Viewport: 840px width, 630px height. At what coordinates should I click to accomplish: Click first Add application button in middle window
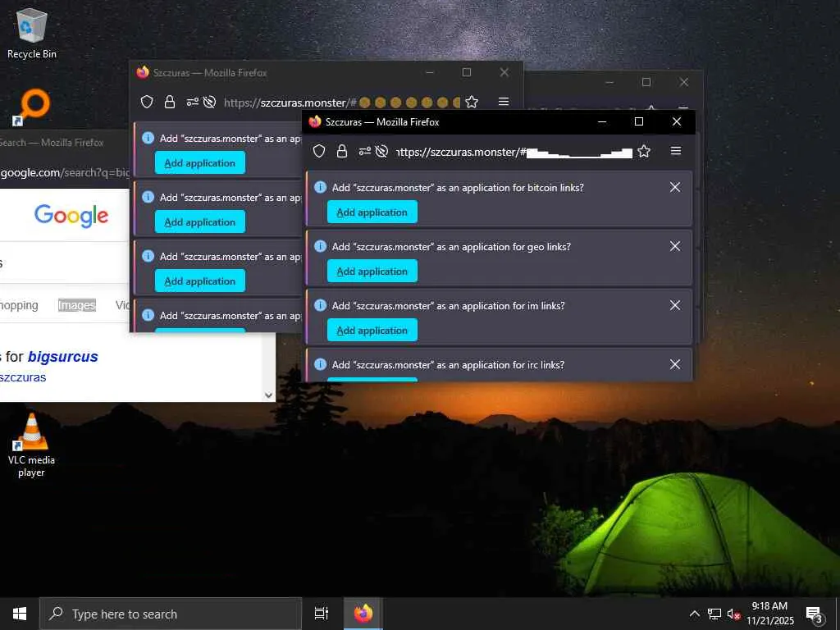point(200,163)
